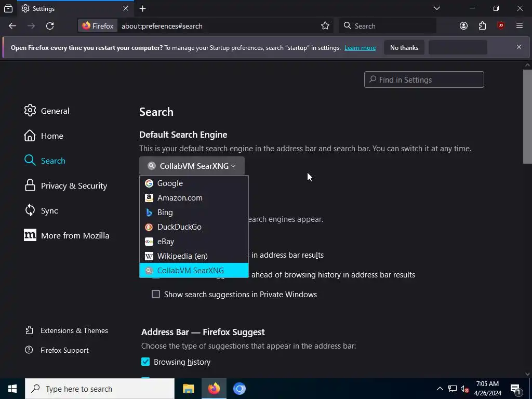This screenshot has height=399, width=532.
Task: Choose Wikipedia (en) from the engine list
Action: point(194,256)
